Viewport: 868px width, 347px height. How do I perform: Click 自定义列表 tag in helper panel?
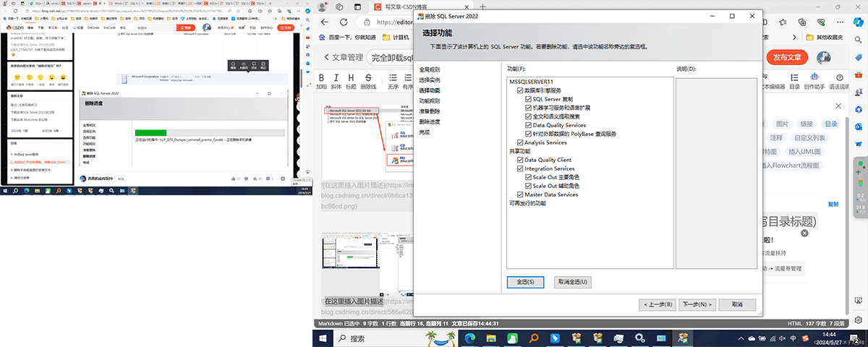point(809,137)
